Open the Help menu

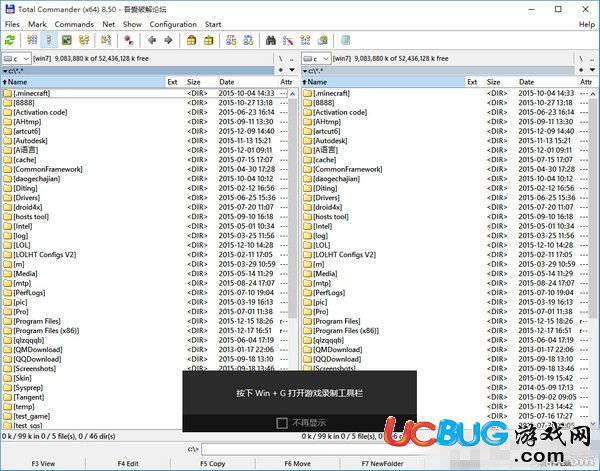point(587,24)
